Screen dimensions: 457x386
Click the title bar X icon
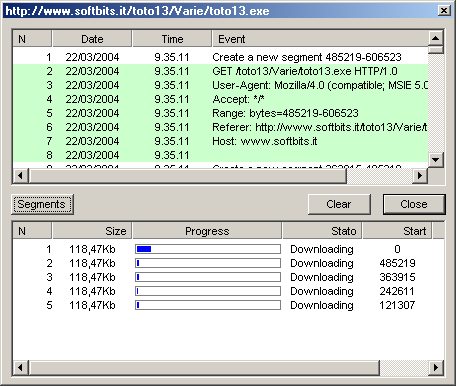444,11
